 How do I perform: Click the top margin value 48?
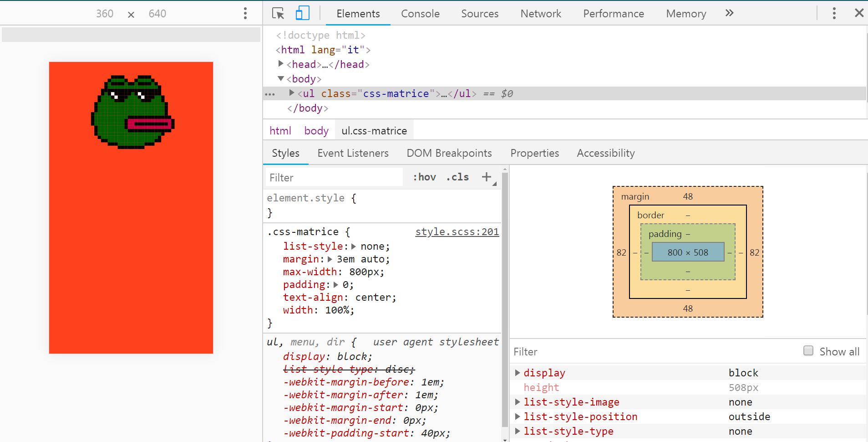(x=688, y=196)
